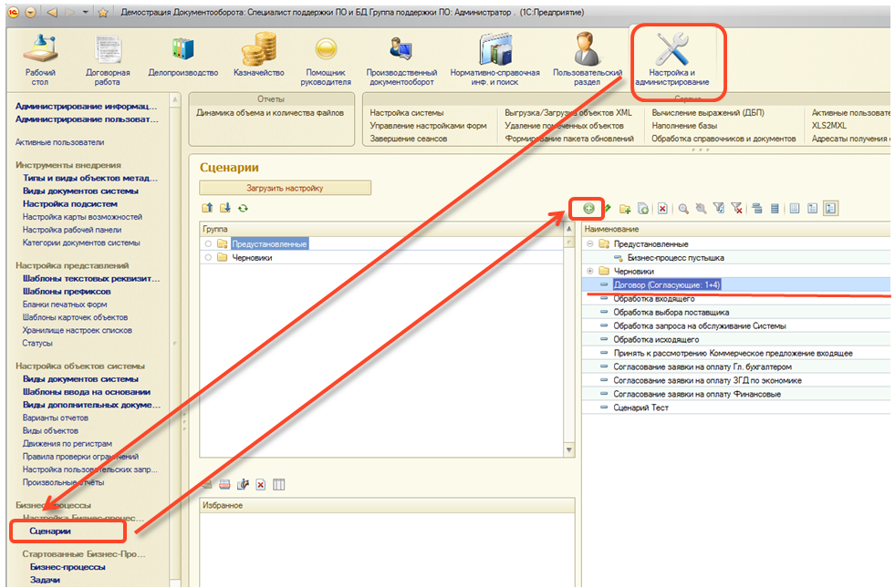Collapse the Предустановленные folder in Наименование tree

click(x=590, y=244)
